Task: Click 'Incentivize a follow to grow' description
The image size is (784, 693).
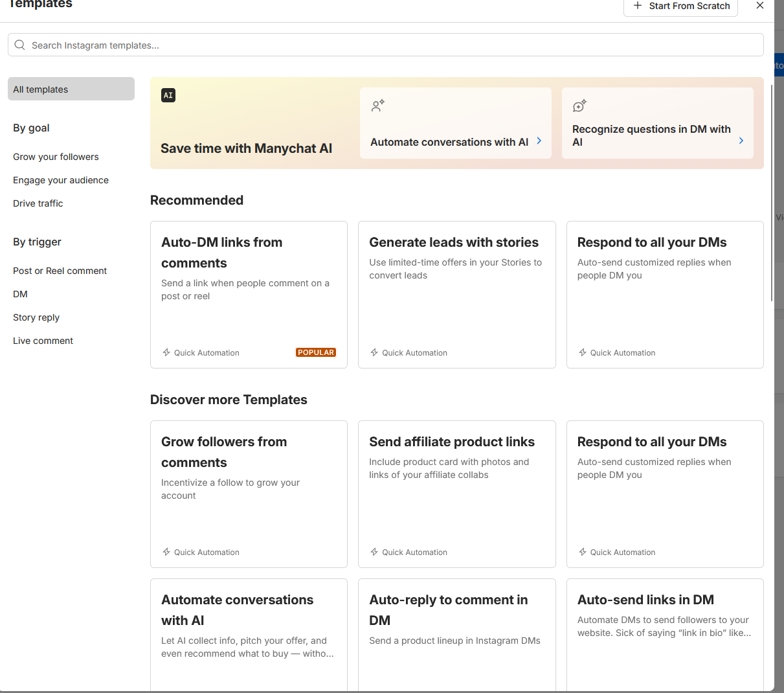Action: tap(230, 489)
